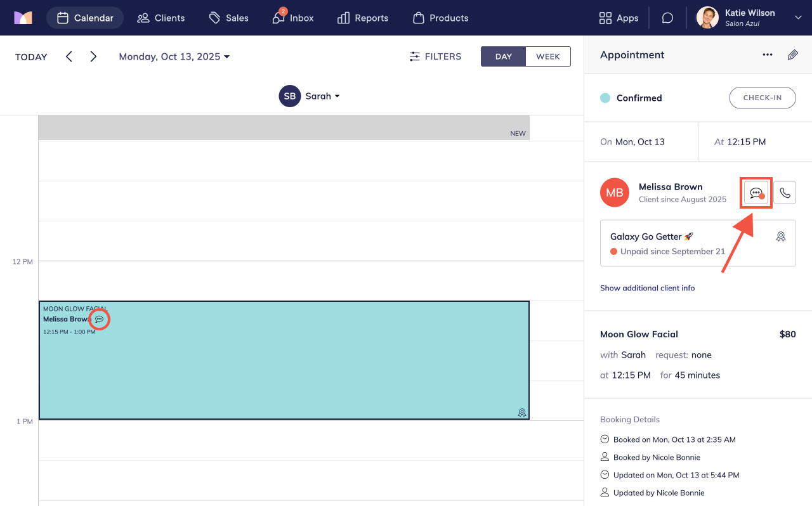The height and width of the screenshot is (506, 812).
Task: Show additional client info
Action: pyautogui.click(x=647, y=288)
